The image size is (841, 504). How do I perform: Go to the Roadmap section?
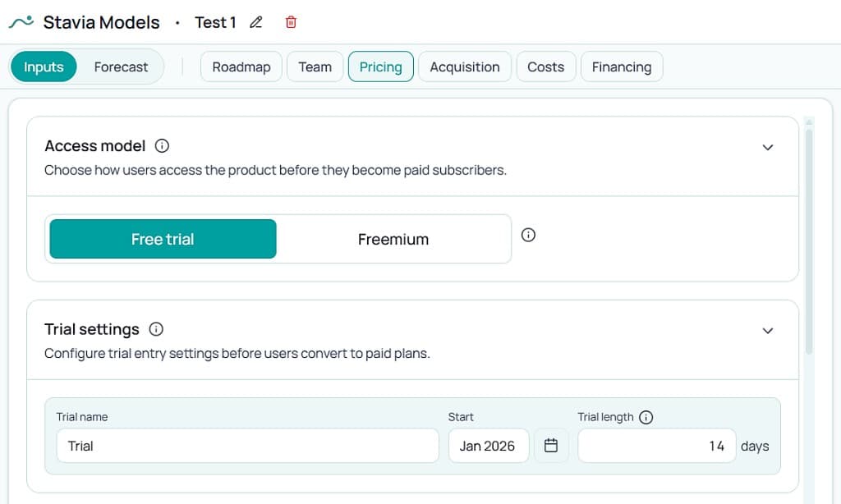(x=241, y=66)
